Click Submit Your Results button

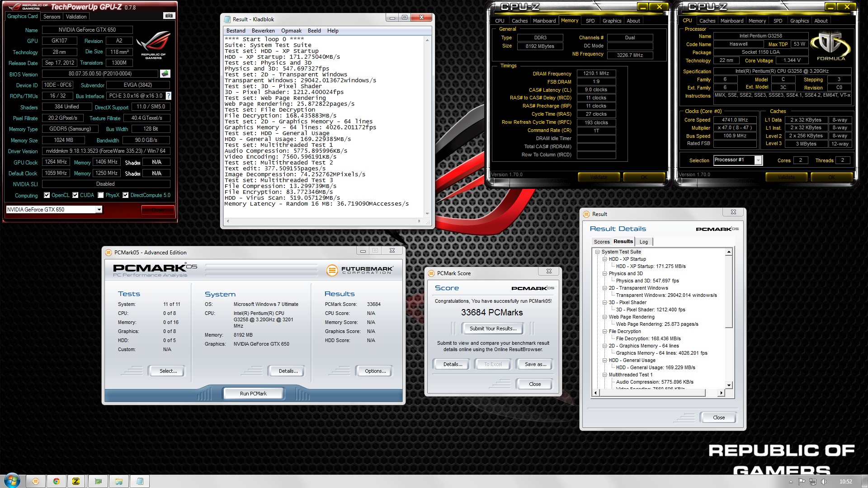[x=493, y=328]
